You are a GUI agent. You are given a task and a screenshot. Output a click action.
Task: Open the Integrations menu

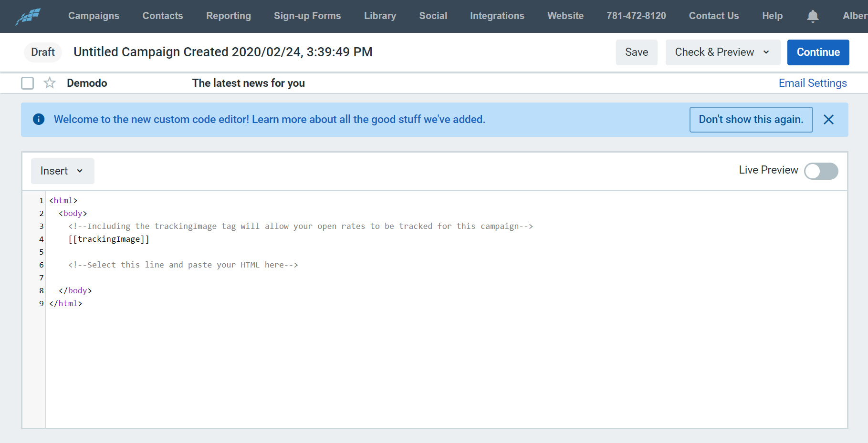497,16
